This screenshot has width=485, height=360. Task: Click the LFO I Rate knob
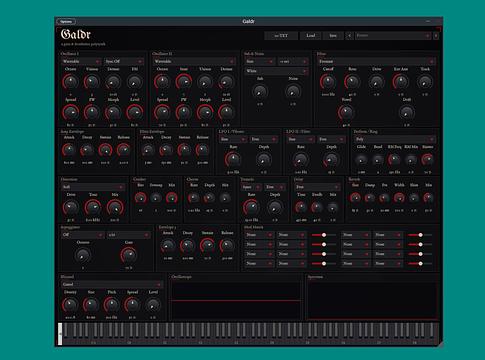tap(233, 160)
